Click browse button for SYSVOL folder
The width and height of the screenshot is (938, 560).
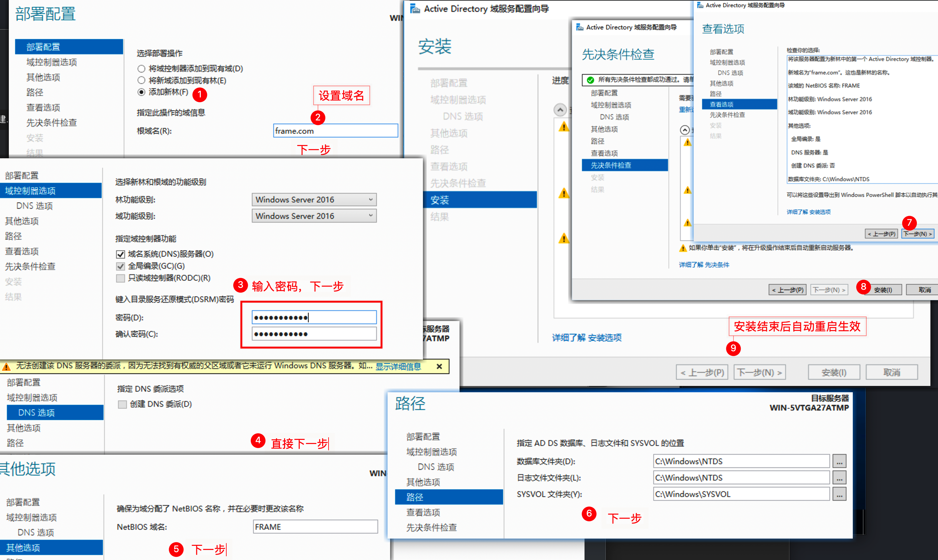pyautogui.click(x=839, y=494)
